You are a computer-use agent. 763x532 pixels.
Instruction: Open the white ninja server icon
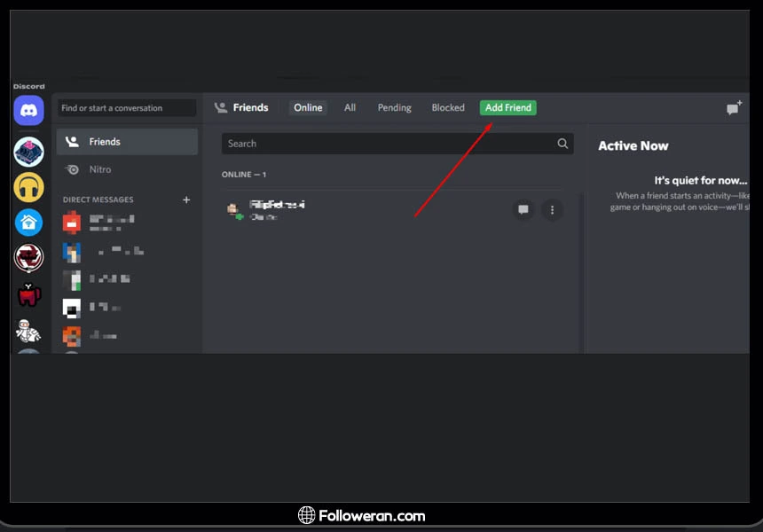point(28,331)
